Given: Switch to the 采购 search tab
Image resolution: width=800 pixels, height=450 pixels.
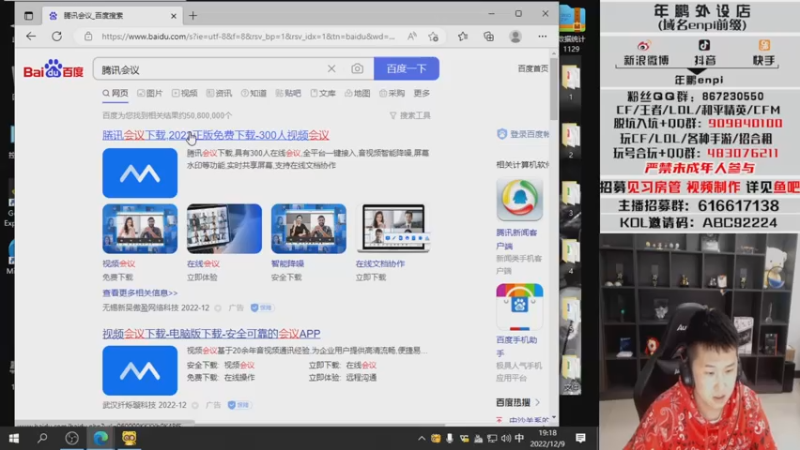Looking at the screenshot, I should (x=392, y=93).
